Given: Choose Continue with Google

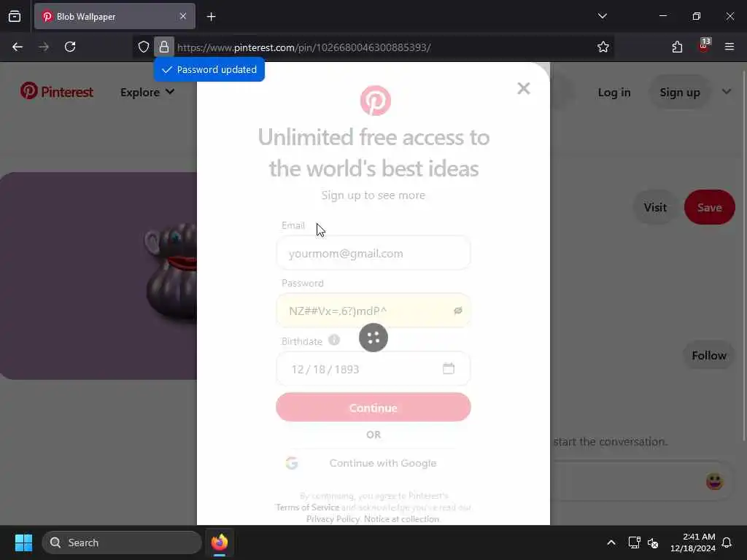Looking at the screenshot, I should click(373, 463).
